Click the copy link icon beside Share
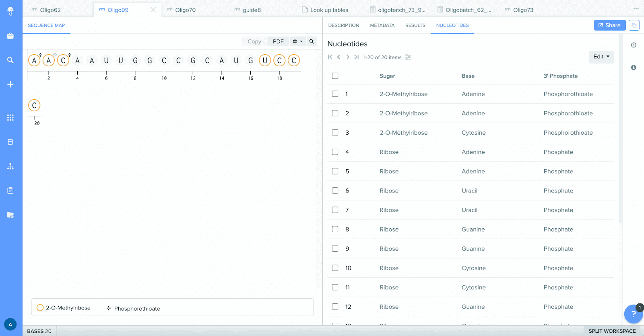This screenshot has width=644, height=336. coord(634,25)
